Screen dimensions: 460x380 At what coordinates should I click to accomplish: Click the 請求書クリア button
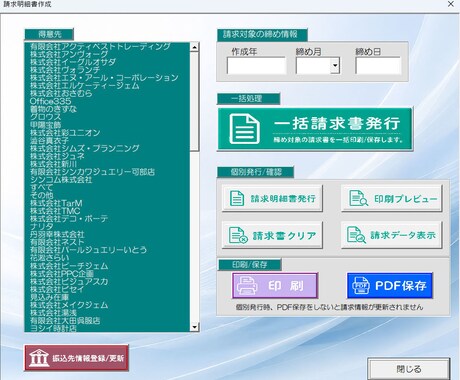(272, 235)
